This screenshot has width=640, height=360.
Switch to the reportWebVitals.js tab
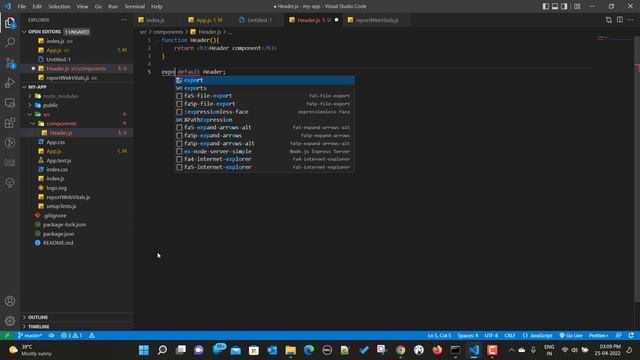click(376, 20)
